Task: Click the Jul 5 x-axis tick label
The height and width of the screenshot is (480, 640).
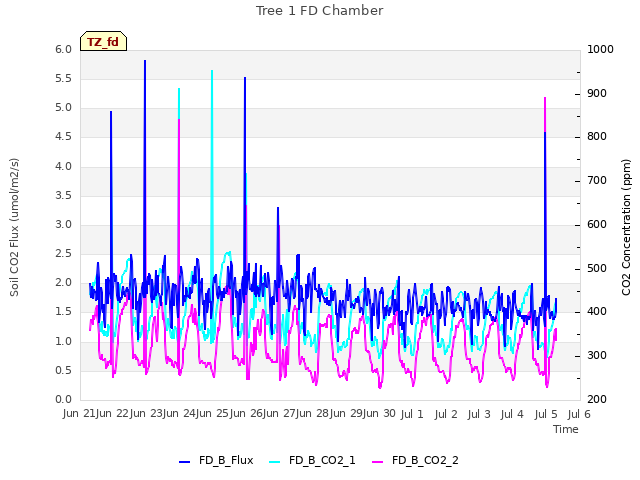Action: pos(546,414)
